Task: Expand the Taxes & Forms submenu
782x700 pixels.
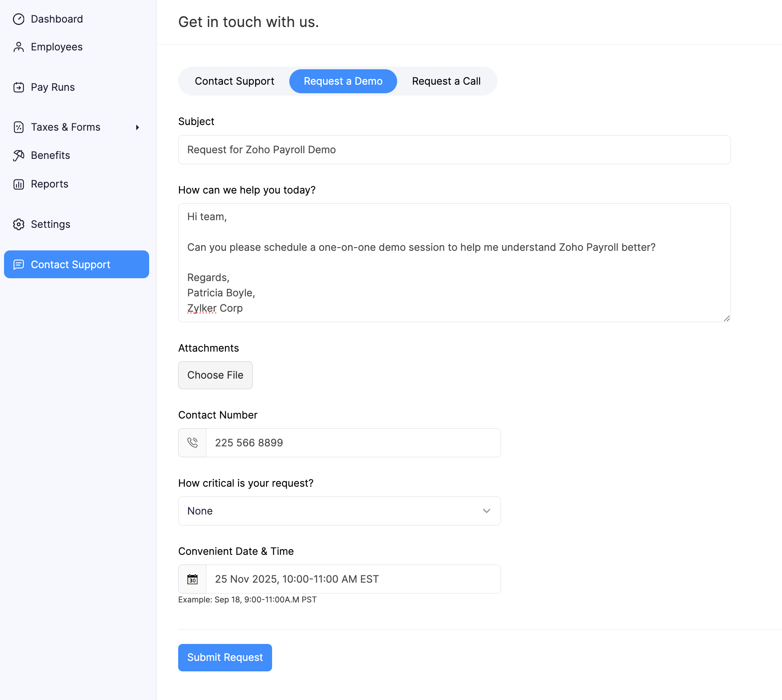Action: 137,127
